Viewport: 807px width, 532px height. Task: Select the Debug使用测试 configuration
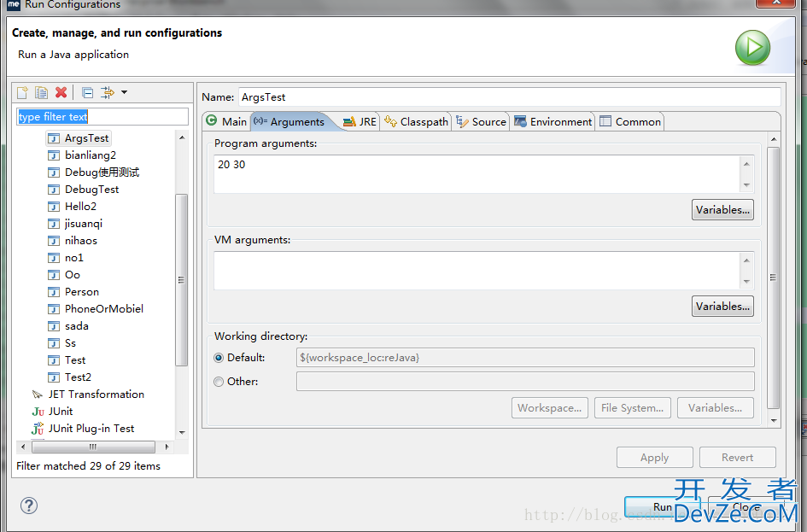[x=102, y=172]
